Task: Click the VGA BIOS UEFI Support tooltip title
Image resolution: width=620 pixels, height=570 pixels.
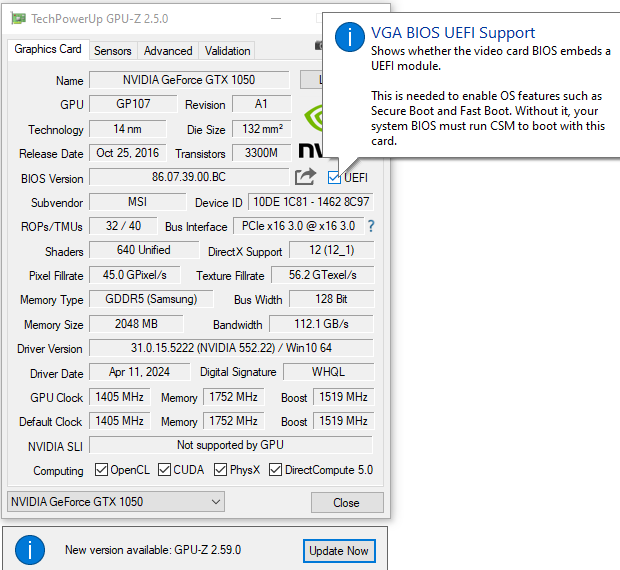Action: coord(453,33)
